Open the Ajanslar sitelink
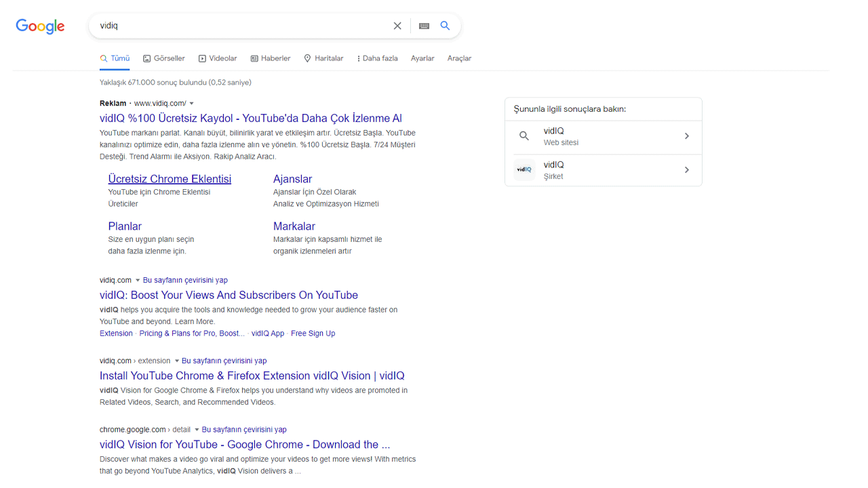 (x=292, y=179)
